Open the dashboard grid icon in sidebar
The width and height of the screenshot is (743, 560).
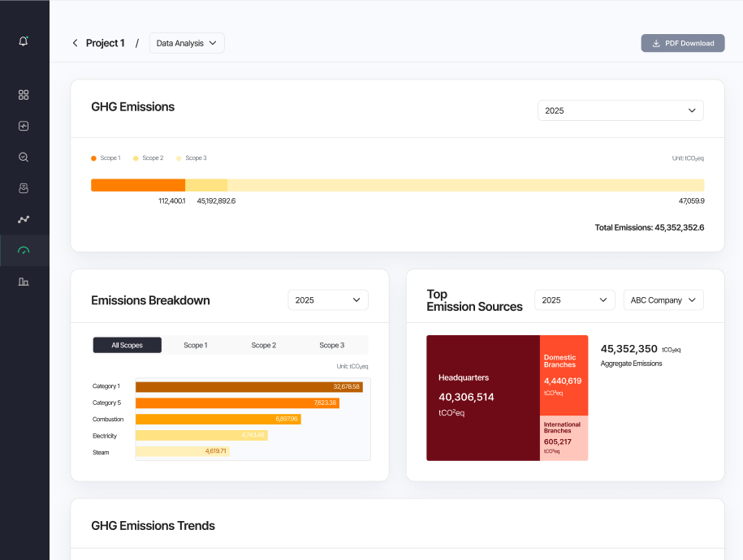[x=24, y=95]
